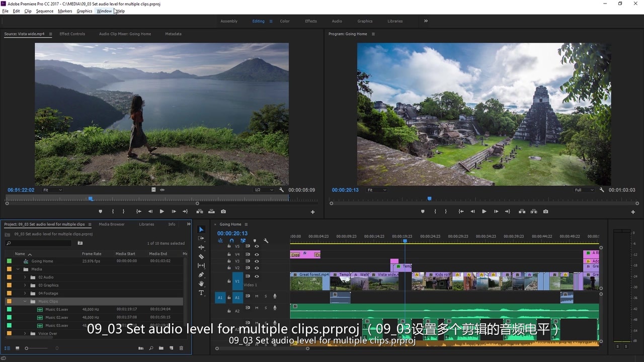Toggle Linked Selection in timeline
The width and height of the screenshot is (644, 362).
tap(243, 241)
